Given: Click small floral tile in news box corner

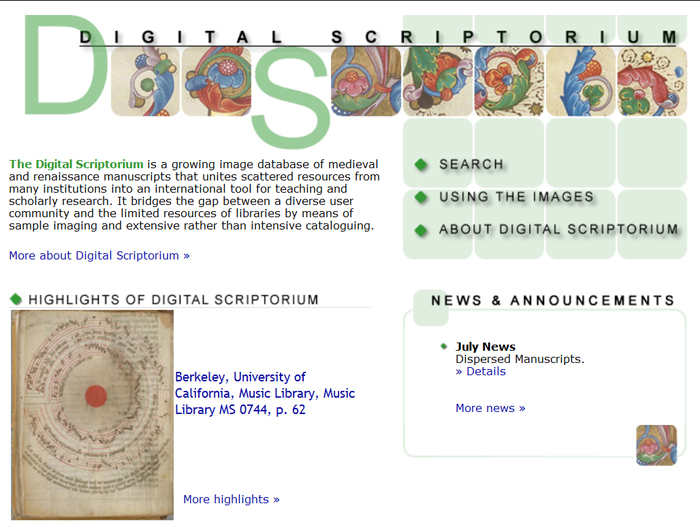Looking at the screenshot, I should point(656,445).
